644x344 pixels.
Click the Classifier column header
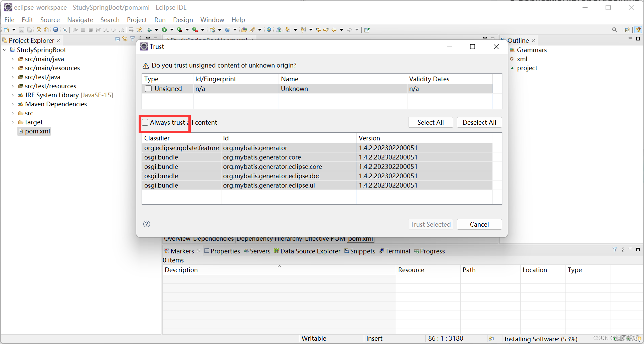point(181,138)
